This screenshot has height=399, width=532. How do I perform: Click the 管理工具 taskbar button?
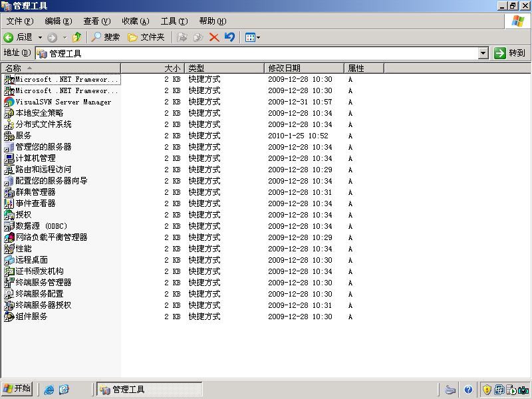click(149, 389)
